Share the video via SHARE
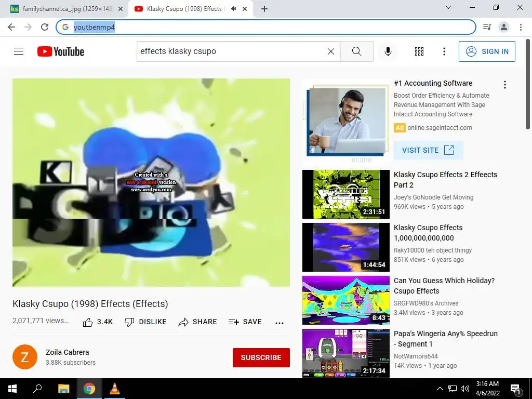The height and width of the screenshot is (399, 532). pos(197,322)
